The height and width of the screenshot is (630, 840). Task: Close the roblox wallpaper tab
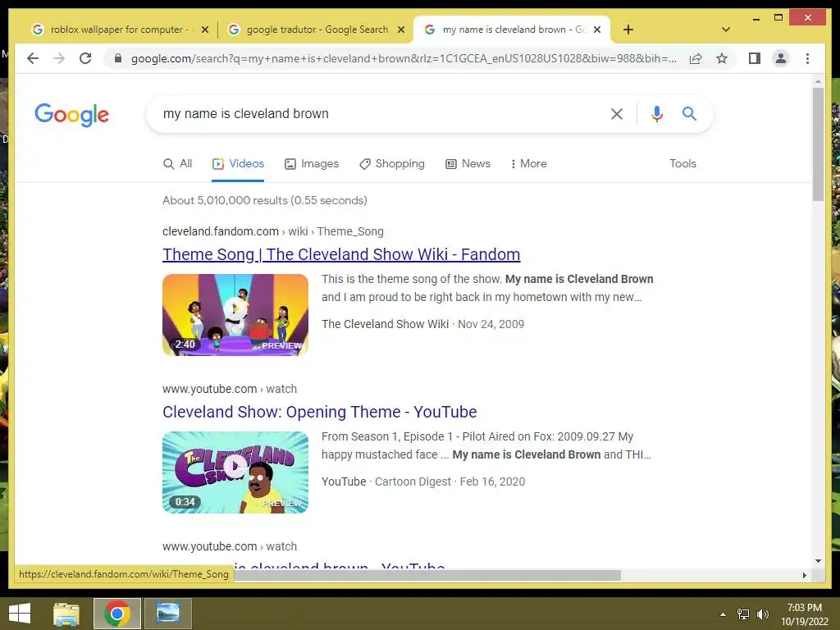click(x=204, y=30)
